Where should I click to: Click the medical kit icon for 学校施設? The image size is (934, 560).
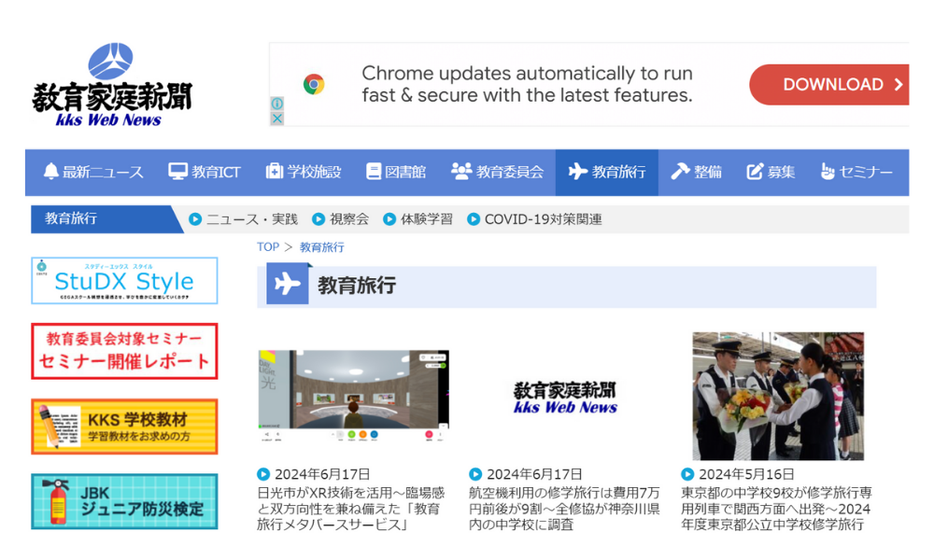pyautogui.click(x=275, y=172)
